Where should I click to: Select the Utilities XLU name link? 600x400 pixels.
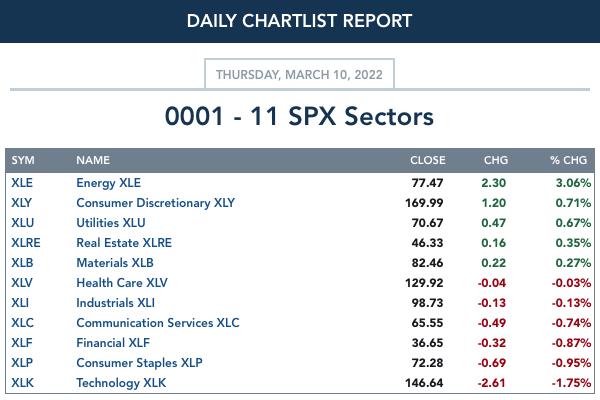coord(111,223)
